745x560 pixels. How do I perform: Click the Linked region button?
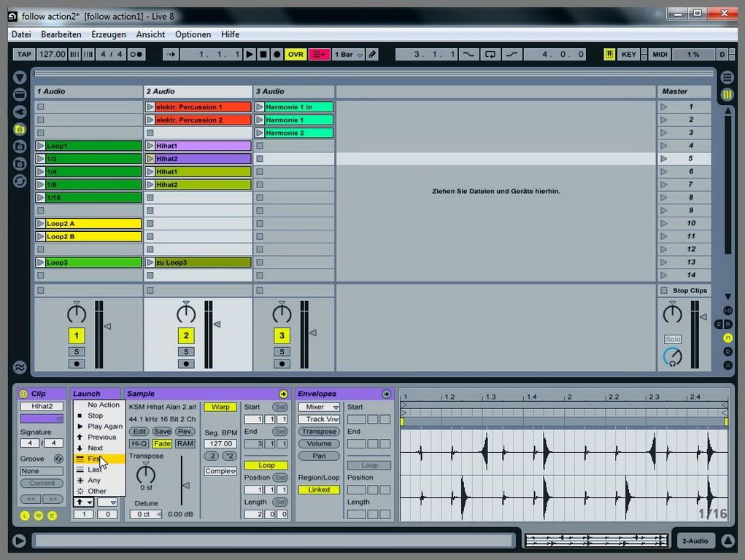[320, 490]
